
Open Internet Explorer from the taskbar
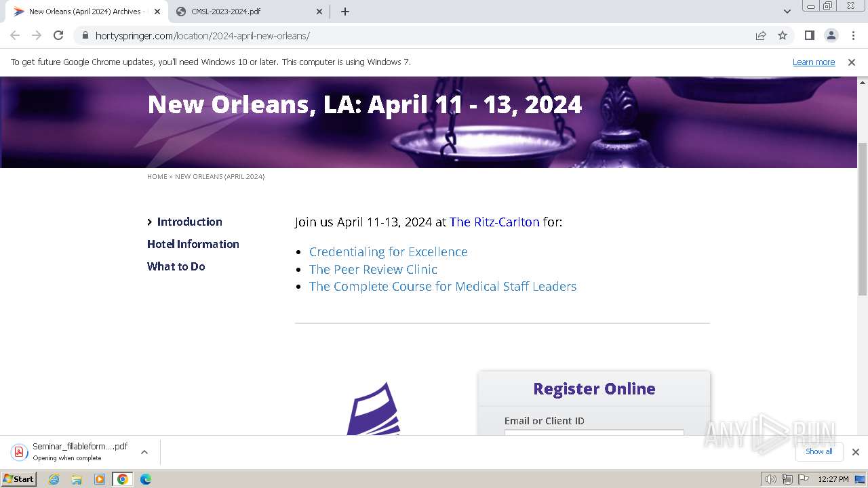pyautogui.click(x=54, y=479)
